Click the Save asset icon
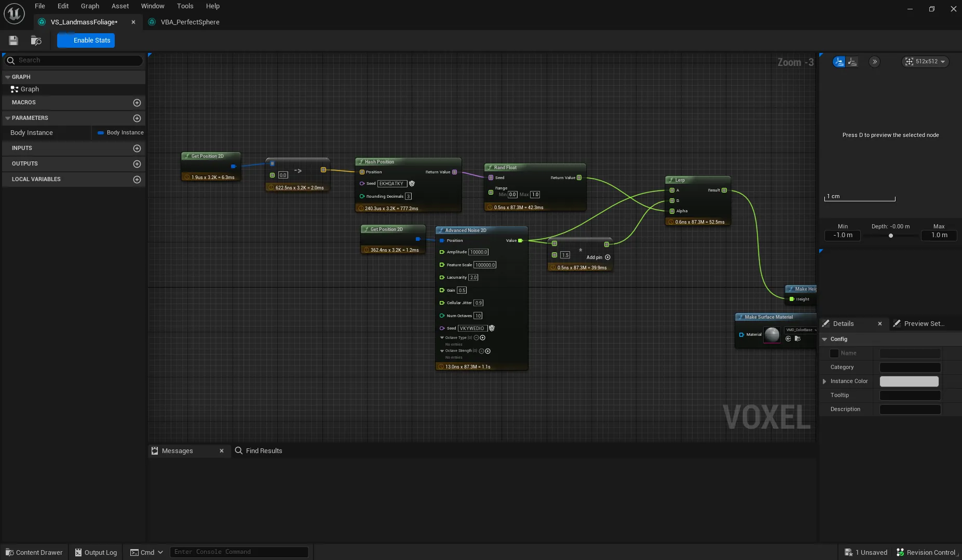Image resolution: width=962 pixels, height=560 pixels. 13,40
